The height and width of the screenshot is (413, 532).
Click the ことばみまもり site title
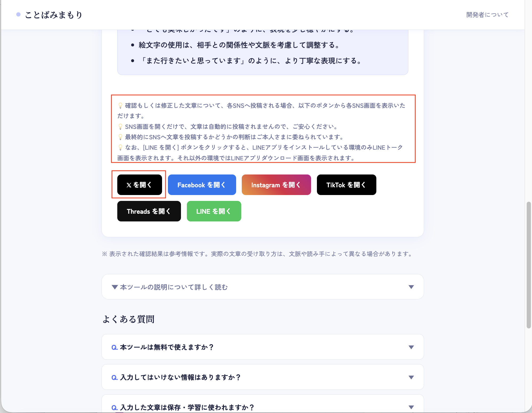click(x=54, y=15)
